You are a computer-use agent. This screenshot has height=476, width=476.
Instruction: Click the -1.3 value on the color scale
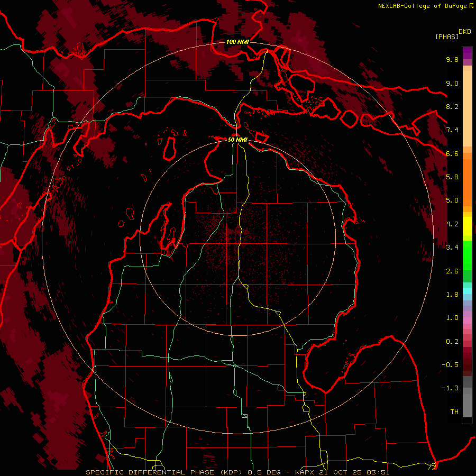450,388
